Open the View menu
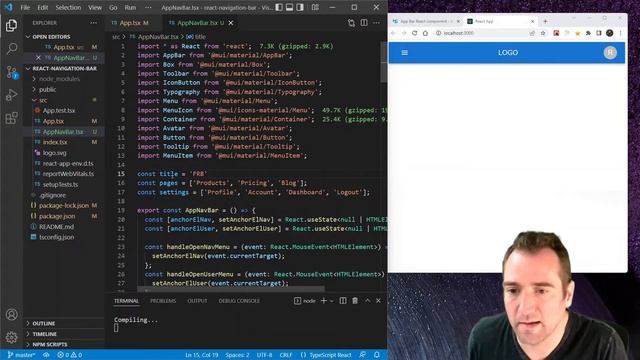 tap(95, 7)
